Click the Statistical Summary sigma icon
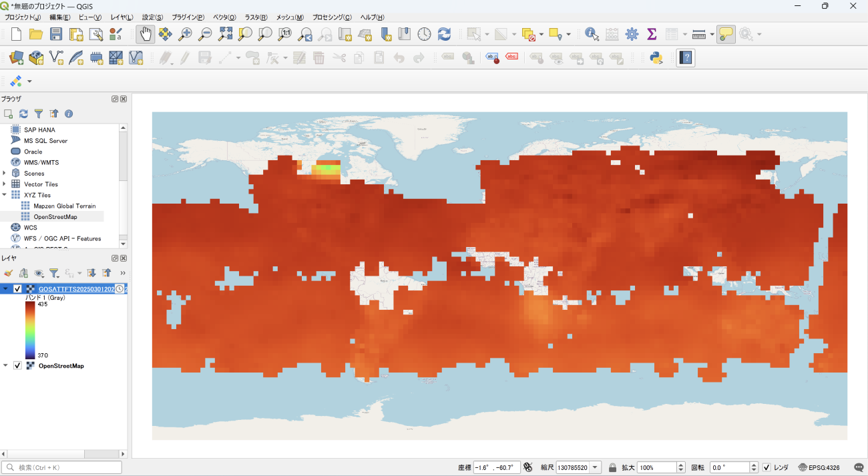 point(652,34)
